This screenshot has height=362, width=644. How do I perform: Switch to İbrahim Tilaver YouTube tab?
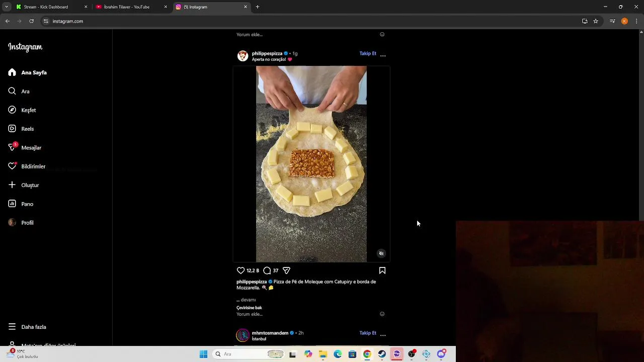coord(126,7)
